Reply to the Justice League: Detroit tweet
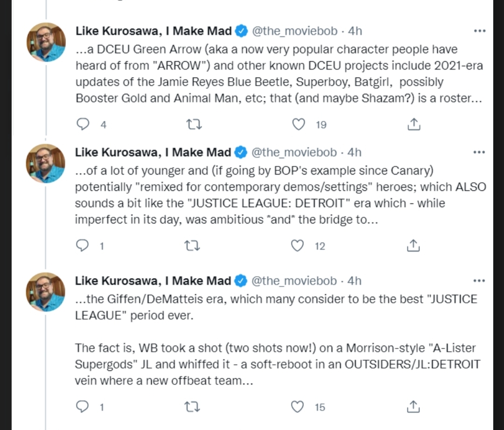Viewport: 504px width, 430px height. click(83, 246)
